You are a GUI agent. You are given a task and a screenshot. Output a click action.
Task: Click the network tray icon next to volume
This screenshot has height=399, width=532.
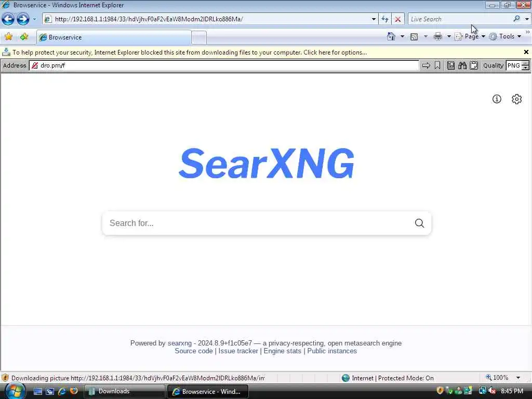click(483, 391)
